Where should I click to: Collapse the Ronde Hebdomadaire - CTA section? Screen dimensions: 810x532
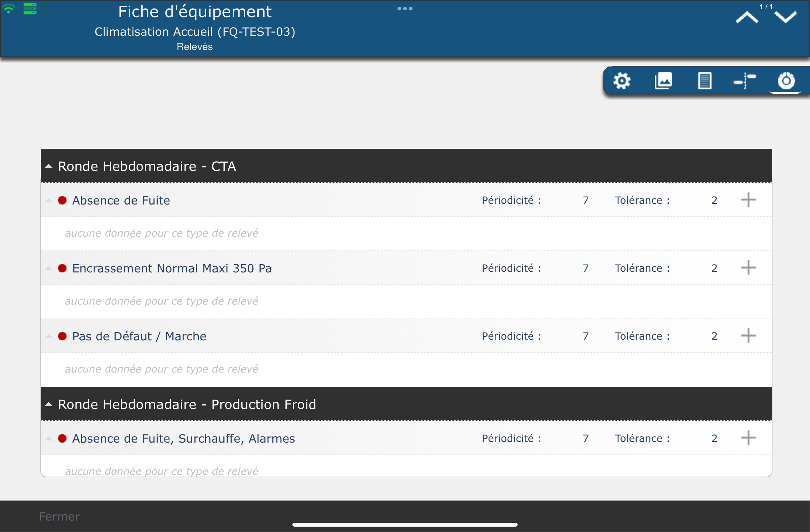tap(49, 166)
